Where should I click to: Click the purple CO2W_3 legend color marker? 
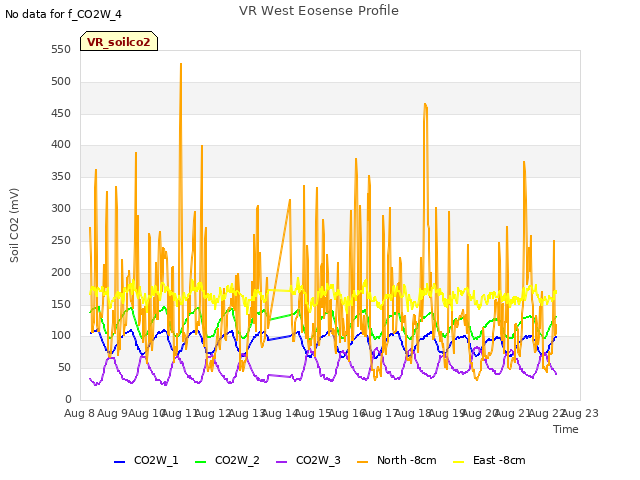(x=282, y=462)
